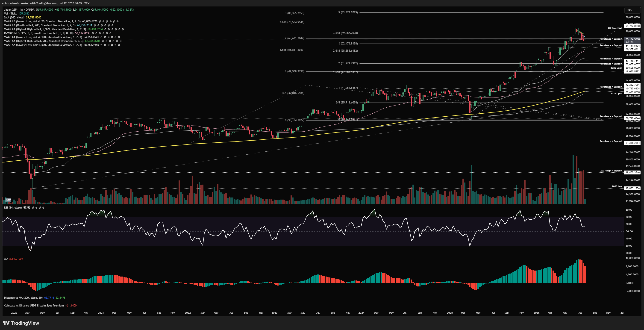Click the 2026 Open annotation label

coord(616,68)
